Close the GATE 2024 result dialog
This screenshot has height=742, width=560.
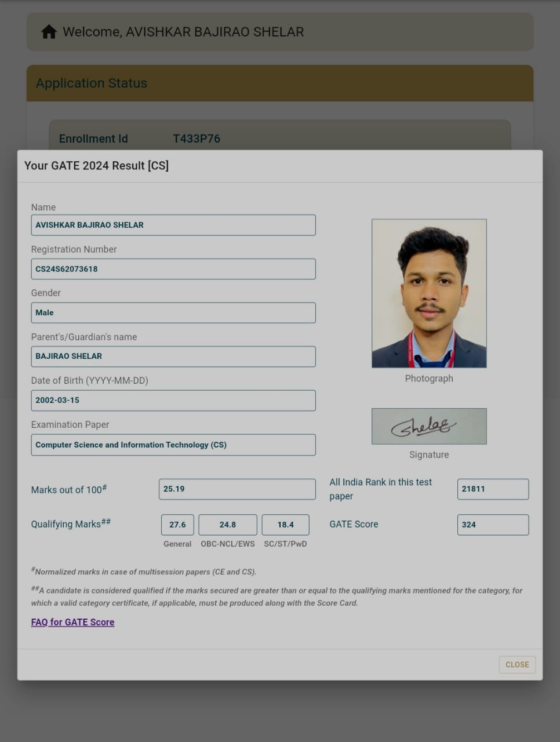coord(517,664)
